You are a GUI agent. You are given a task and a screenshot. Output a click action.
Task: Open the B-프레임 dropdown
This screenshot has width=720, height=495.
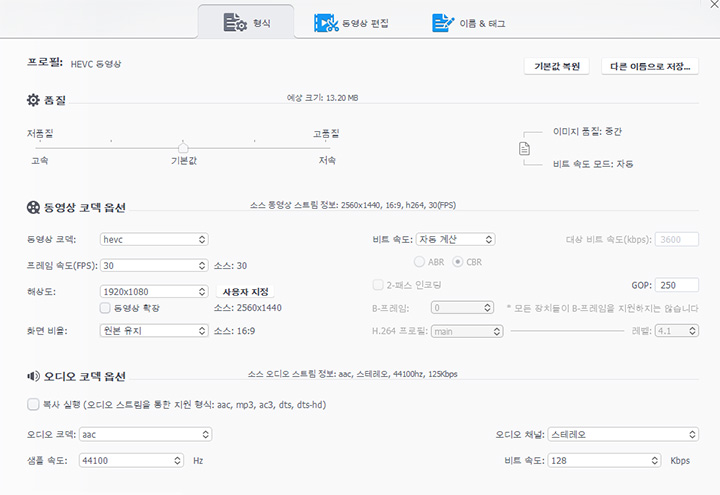tap(462, 308)
